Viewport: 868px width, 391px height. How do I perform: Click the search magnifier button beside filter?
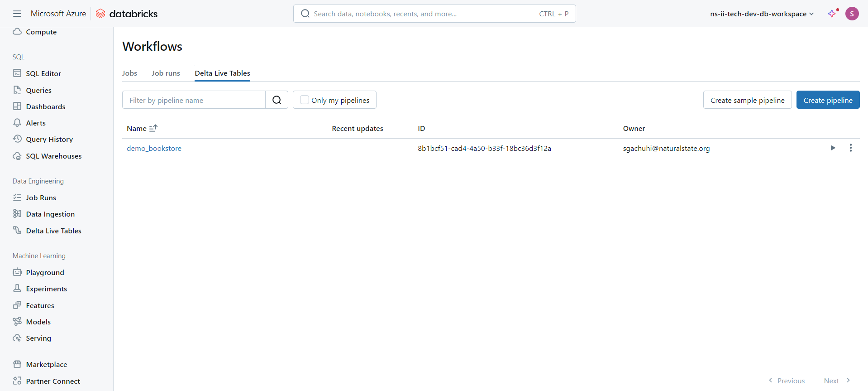(x=277, y=100)
